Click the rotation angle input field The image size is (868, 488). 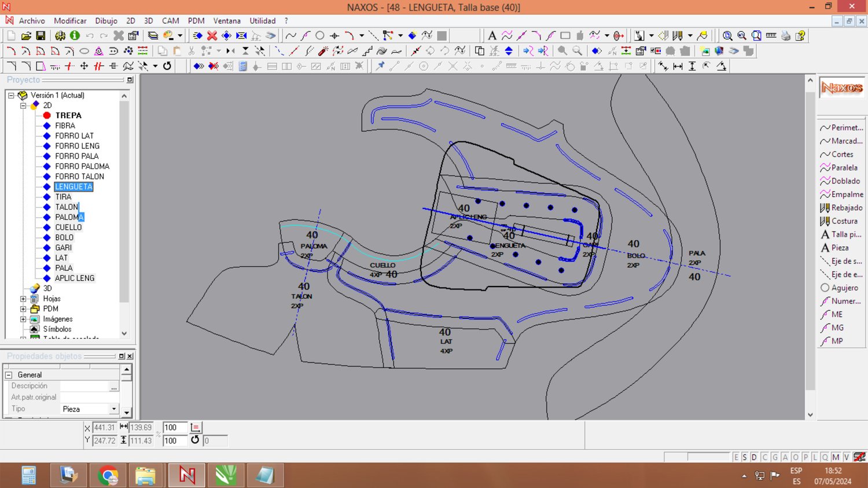215,441
